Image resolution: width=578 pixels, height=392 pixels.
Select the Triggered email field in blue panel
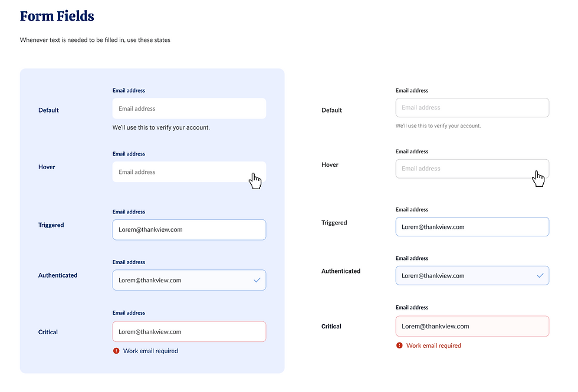coord(189,229)
